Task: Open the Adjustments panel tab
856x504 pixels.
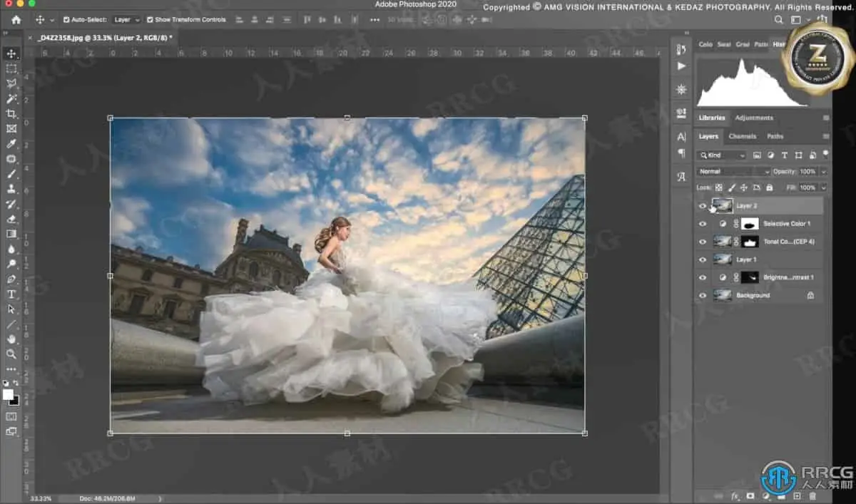Action: click(753, 118)
